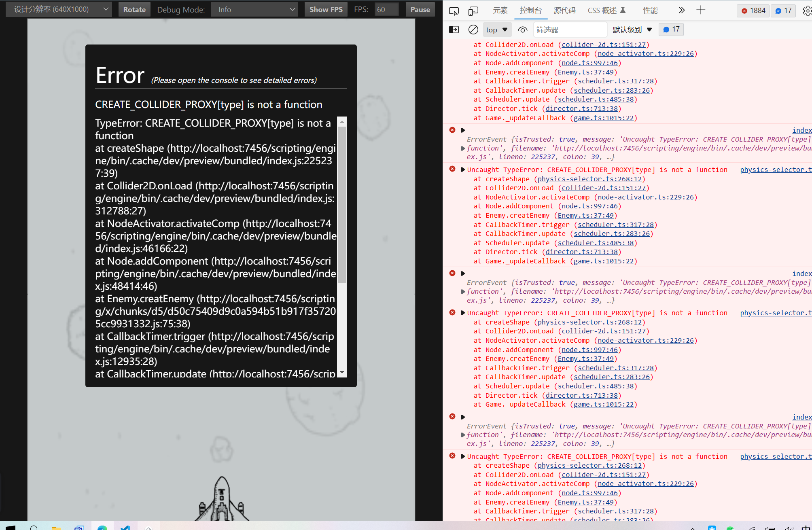Screen dimensions: 812x530
Task: Click the live expression eye icon
Action: 522,30
